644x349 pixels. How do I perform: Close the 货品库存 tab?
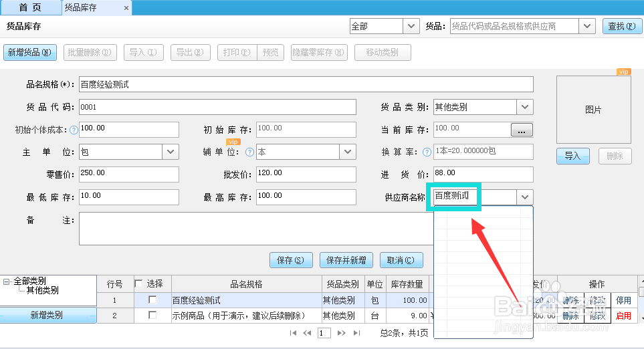coord(126,8)
